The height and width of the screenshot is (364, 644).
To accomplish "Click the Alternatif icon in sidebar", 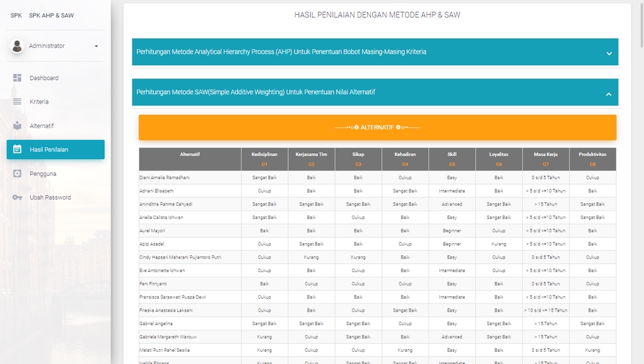I will click(x=17, y=126).
